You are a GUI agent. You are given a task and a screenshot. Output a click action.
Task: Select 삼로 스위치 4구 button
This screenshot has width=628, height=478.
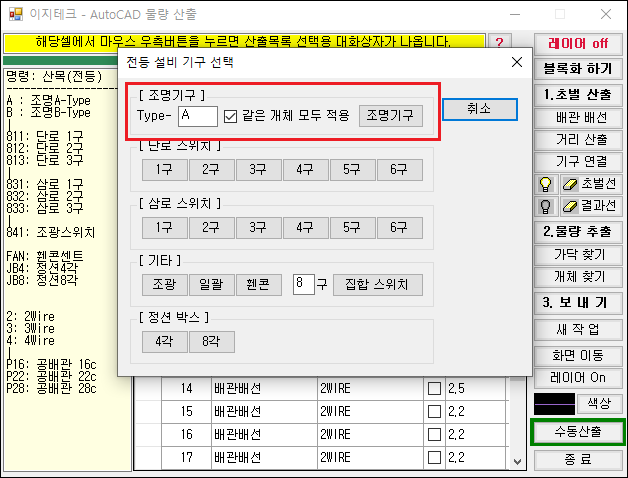click(306, 228)
